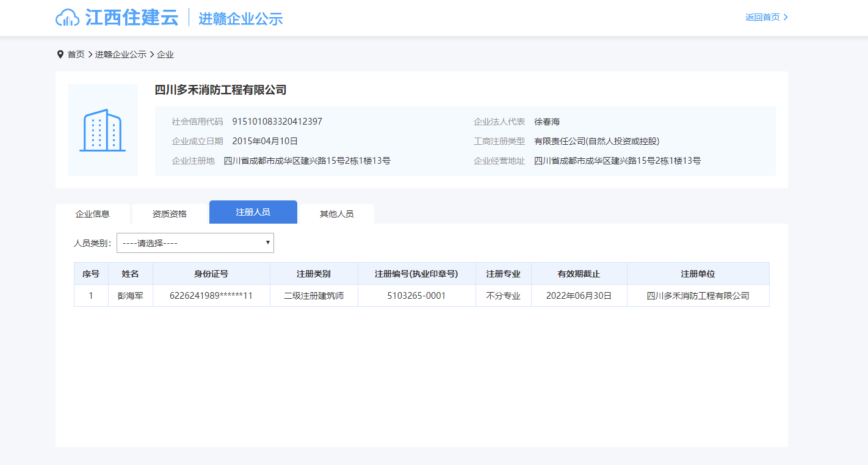Click the 姓名 column header

[x=130, y=274]
